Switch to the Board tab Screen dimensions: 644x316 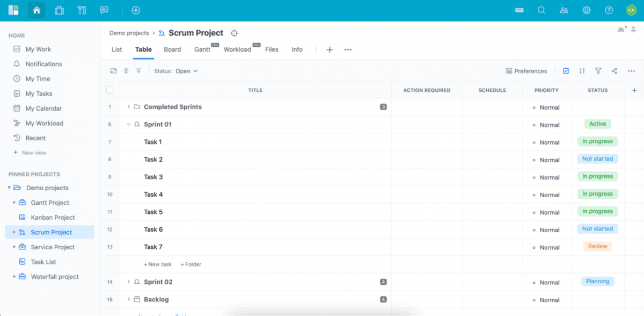coord(172,49)
